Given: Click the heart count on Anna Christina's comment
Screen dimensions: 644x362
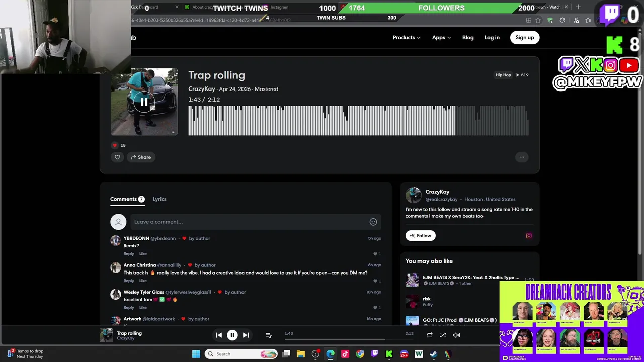Looking at the screenshot, I should [377, 281].
